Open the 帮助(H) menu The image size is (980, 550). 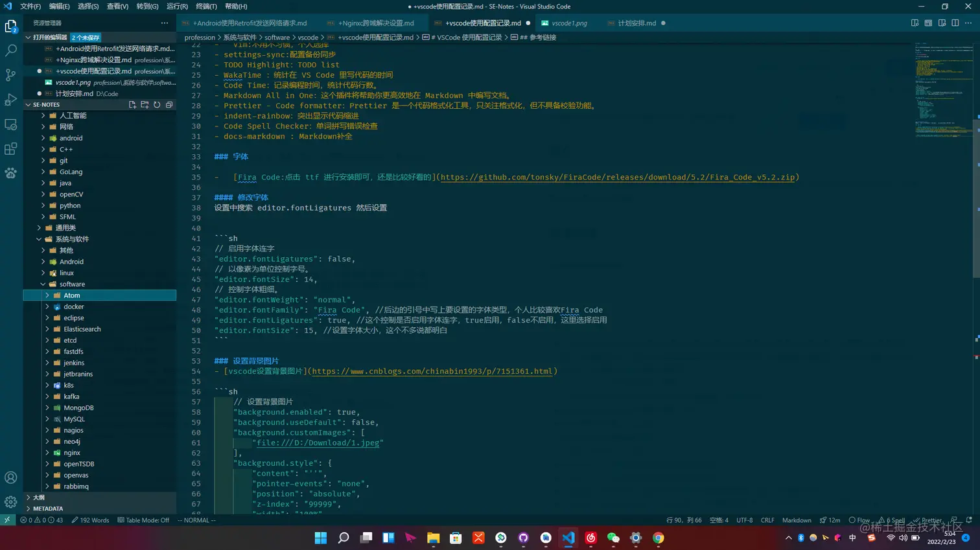[236, 6]
